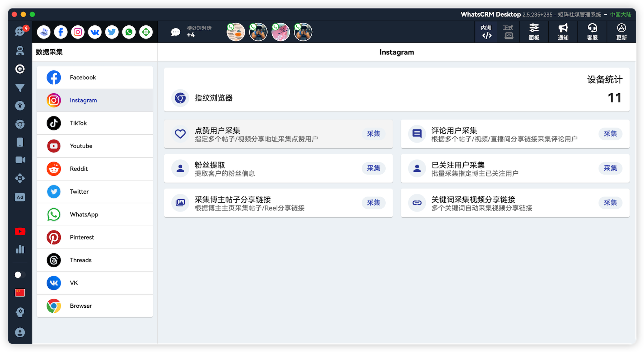This screenshot has width=644, height=352.
Task: Click the funnel filter icon in sidebar
Action: coord(20,88)
